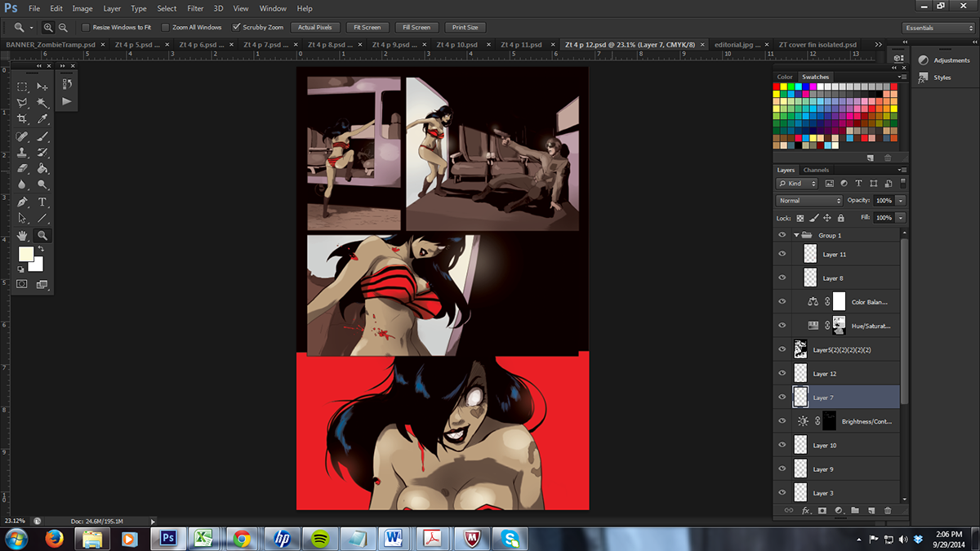
Task: Add a layer mask from Layers footer
Action: click(x=822, y=510)
